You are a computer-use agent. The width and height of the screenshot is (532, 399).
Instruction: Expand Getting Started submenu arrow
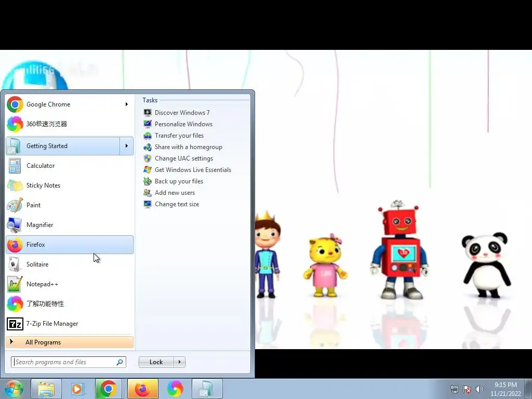(127, 146)
